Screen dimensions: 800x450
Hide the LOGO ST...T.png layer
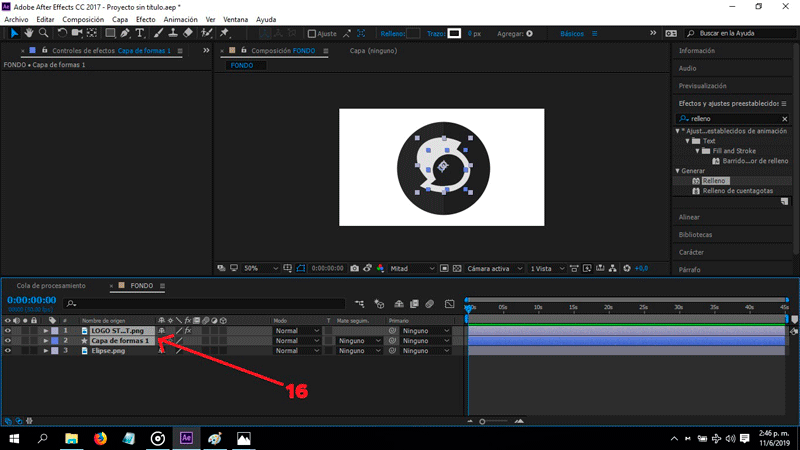pos(8,330)
